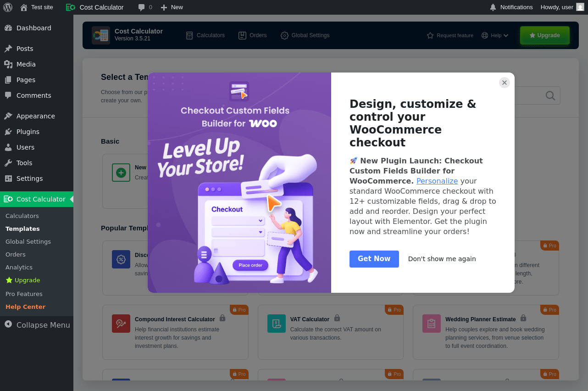
Task: Select the Wedding Planner Estimate template icon
Action: click(x=432, y=324)
